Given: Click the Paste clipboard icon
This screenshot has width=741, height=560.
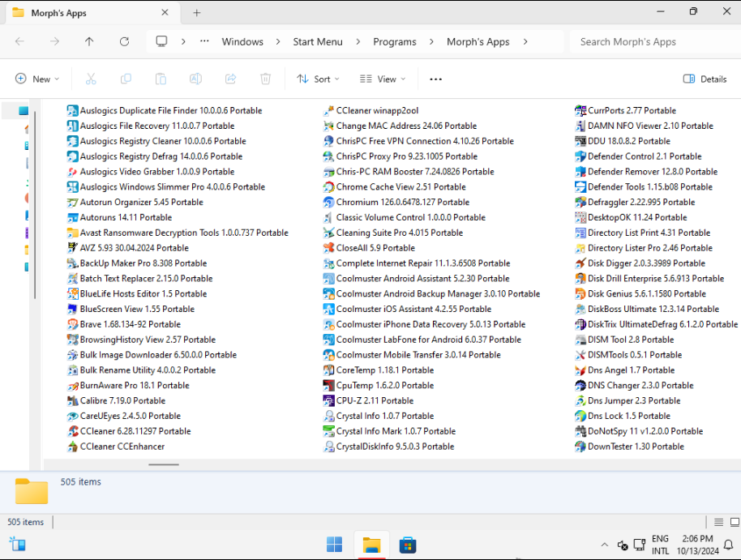Looking at the screenshot, I should click(x=161, y=79).
